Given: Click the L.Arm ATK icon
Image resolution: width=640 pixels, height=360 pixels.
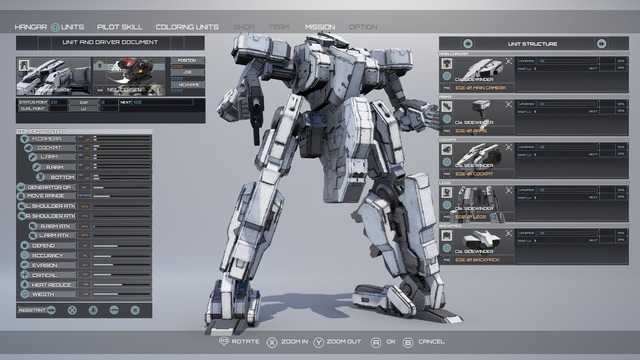Looking at the screenshot, I should point(33,235).
